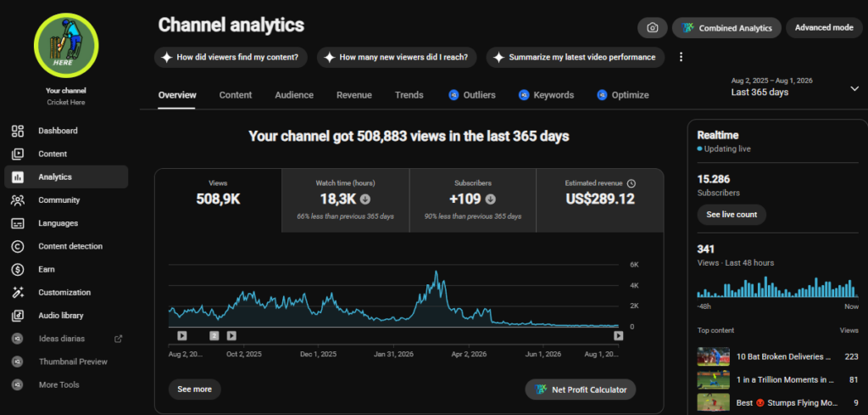This screenshot has width=868, height=415.
Task: Click the 15.286 subscribers count
Action: click(714, 179)
